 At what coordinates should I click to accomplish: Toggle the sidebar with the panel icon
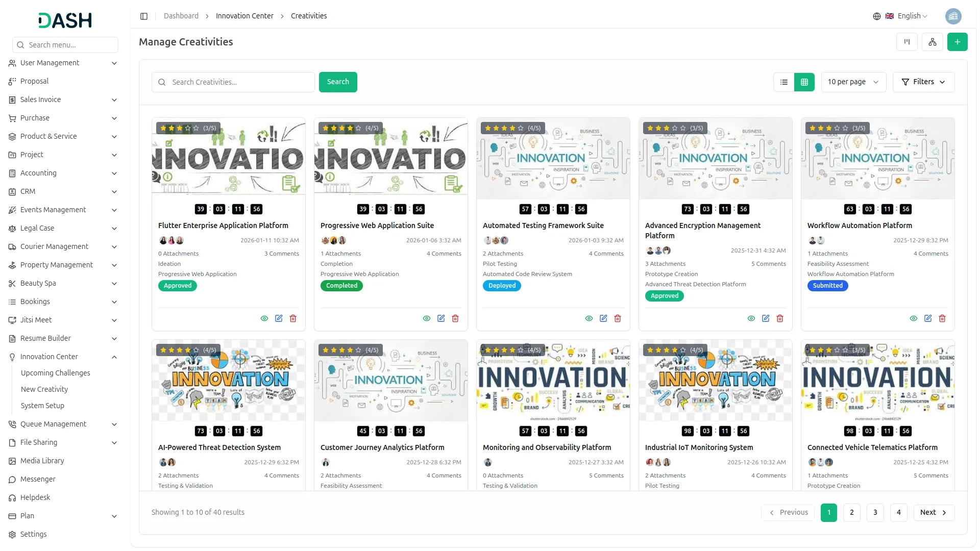coord(144,16)
